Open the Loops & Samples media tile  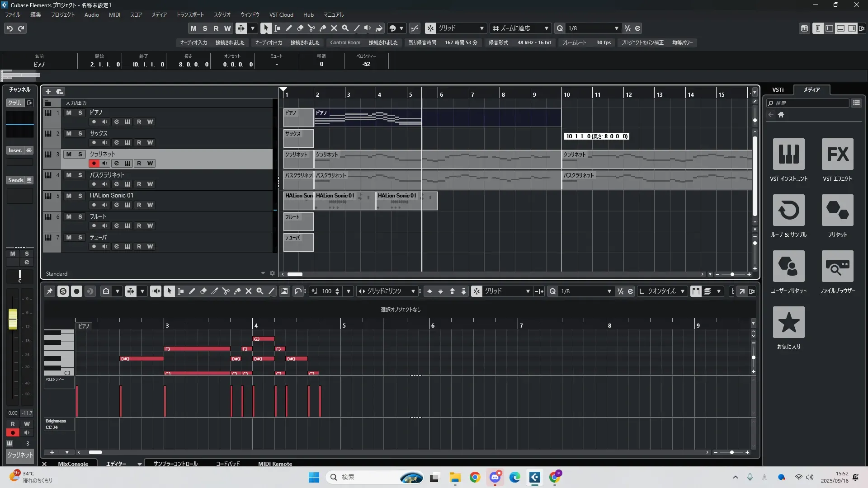click(x=788, y=211)
